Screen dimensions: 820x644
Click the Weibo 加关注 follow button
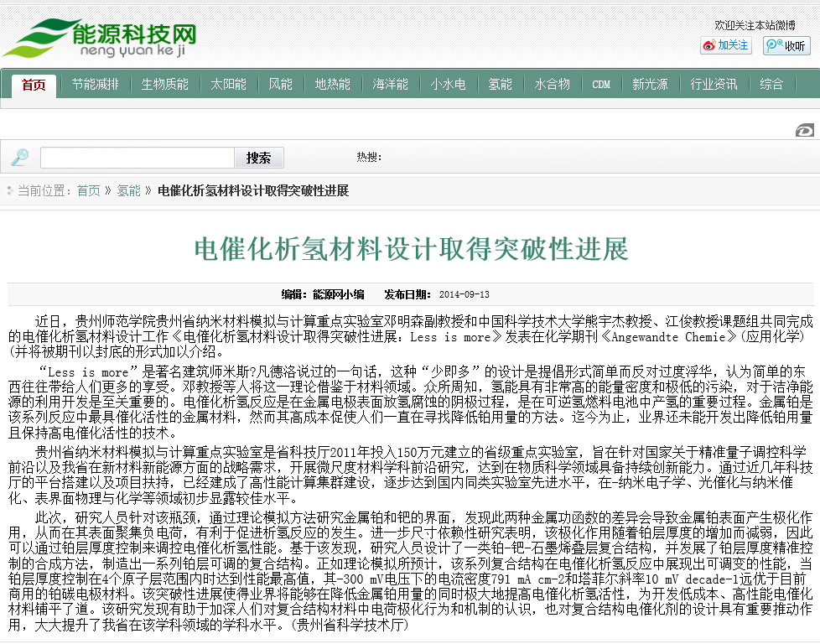click(x=726, y=45)
